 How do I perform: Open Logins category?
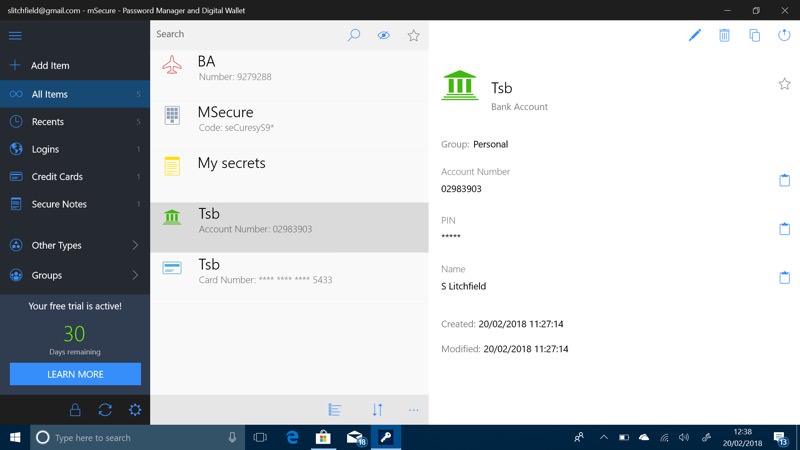tap(75, 149)
